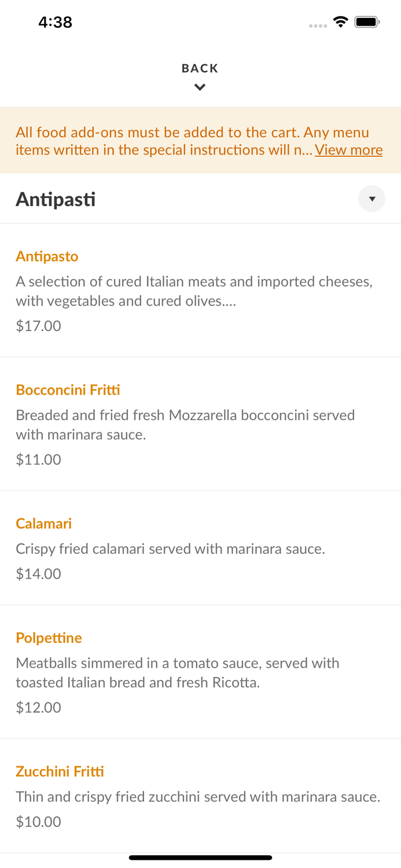401x868 pixels.
Task: Tap the battery indicator icon
Action: [x=367, y=21]
